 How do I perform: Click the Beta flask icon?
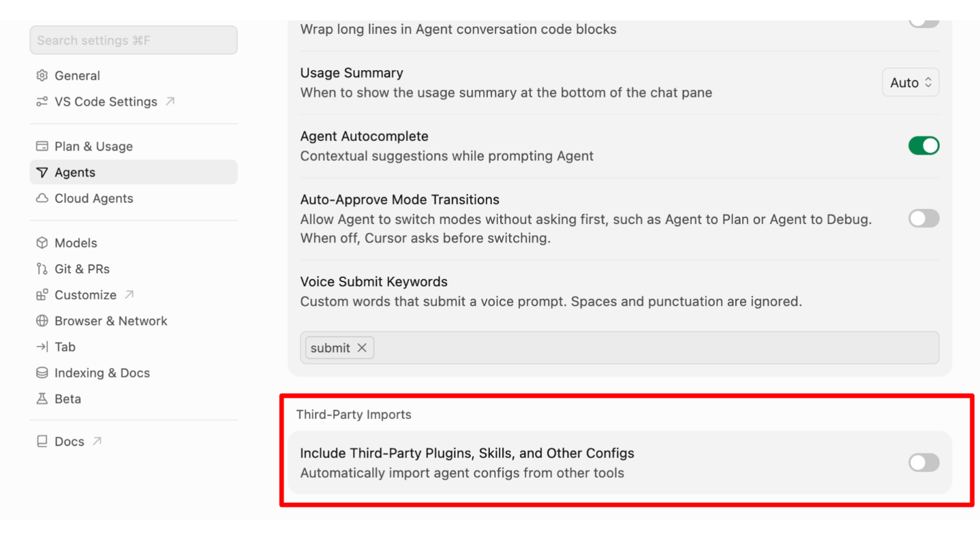[x=42, y=399]
